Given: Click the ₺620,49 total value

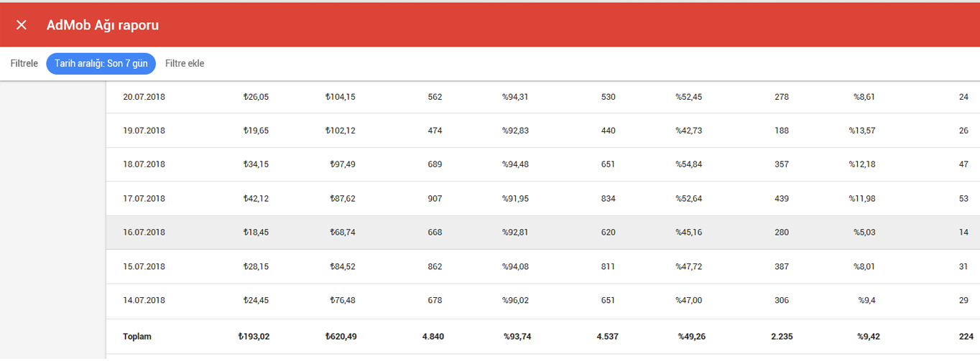Looking at the screenshot, I should pos(341,337).
